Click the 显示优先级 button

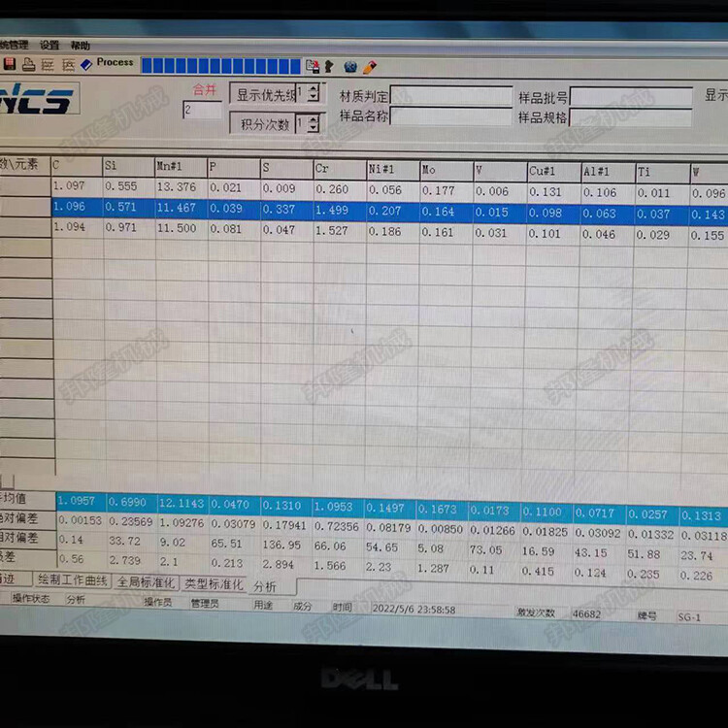tap(263, 94)
